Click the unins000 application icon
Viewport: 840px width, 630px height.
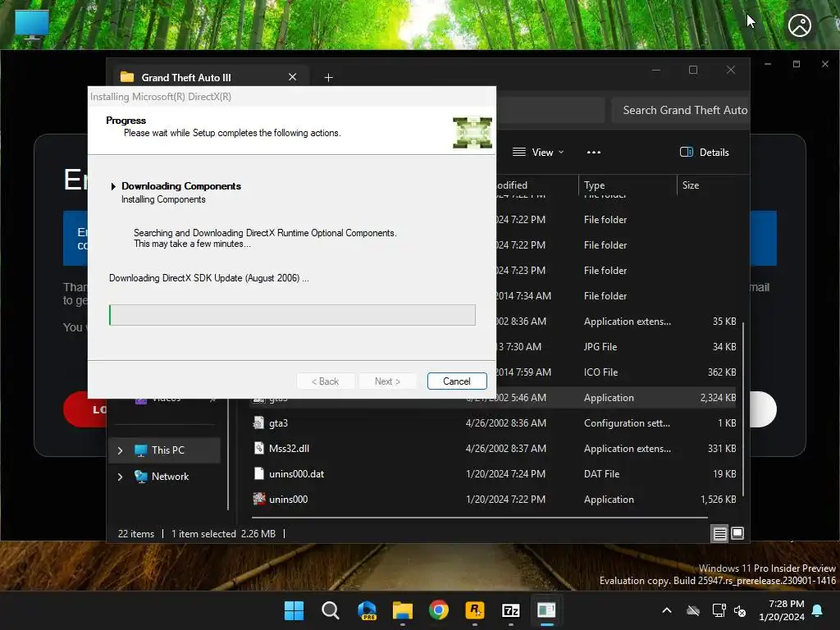click(258, 500)
